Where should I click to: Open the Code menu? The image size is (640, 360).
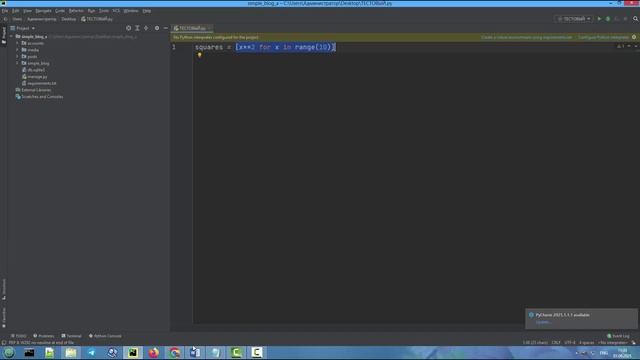pos(60,11)
